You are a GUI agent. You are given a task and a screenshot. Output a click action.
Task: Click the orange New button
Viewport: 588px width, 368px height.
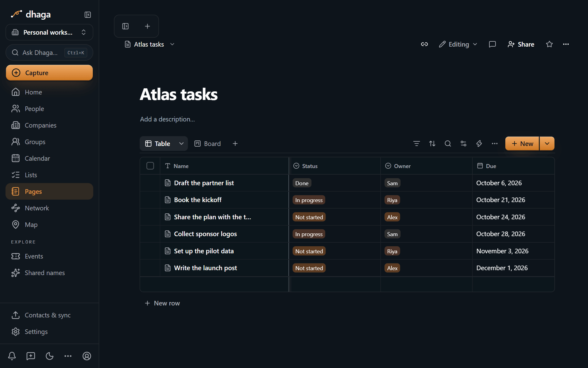[x=522, y=144]
